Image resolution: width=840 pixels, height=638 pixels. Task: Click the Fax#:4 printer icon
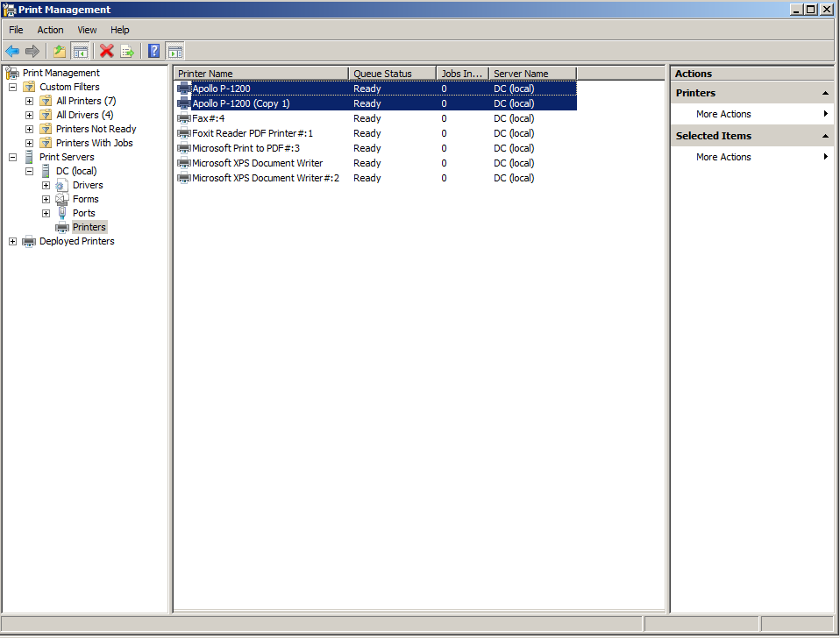[x=184, y=118]
